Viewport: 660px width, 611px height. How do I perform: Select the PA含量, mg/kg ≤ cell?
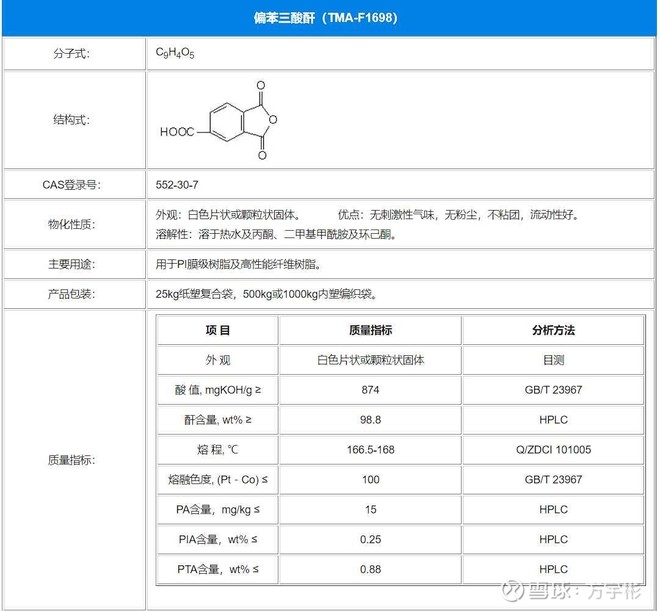[218, 510]
